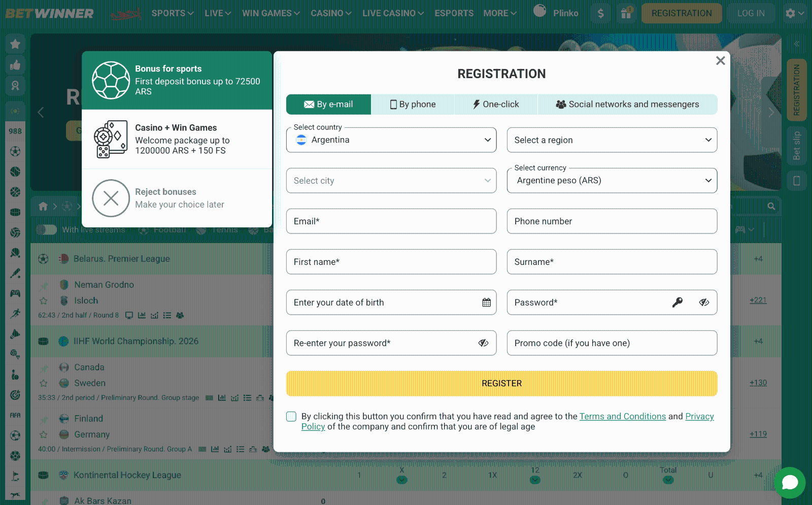Open the vertical REGISTRATION side tab
The width and height of the screenshot is (812, 505).
(x=796, y=90)
